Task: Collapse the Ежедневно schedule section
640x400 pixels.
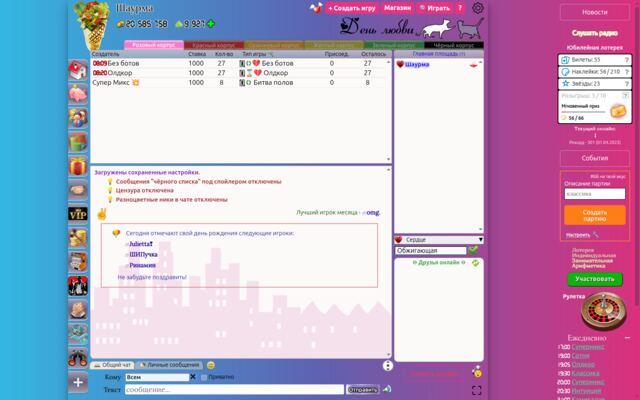Action: point(627,338)
